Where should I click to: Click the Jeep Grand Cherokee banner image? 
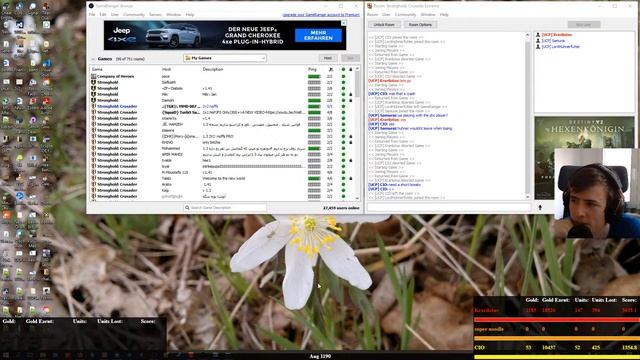[225, 36]
